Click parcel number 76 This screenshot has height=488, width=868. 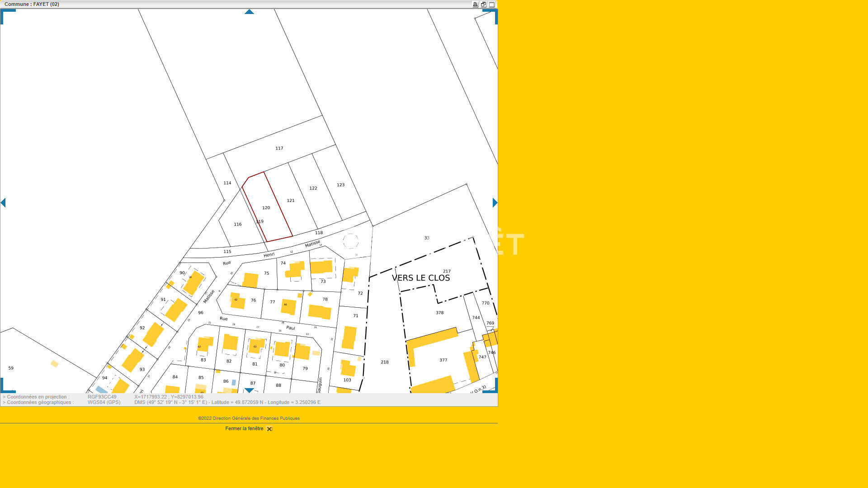coord(254,300)
